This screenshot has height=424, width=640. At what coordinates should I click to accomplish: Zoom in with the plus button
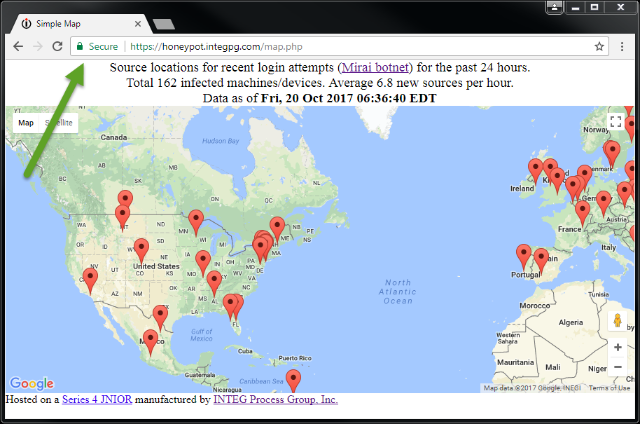(x=618, y=347)
